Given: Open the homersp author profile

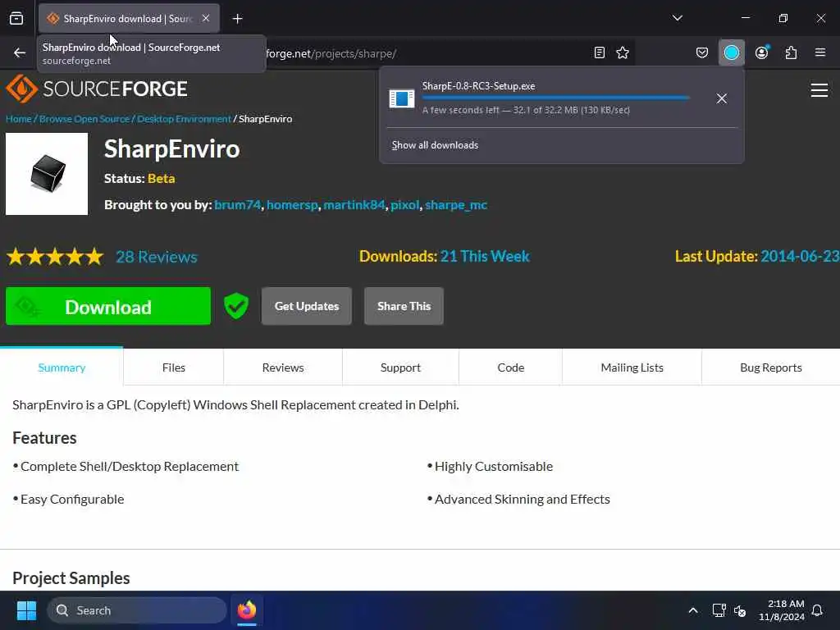Looking at the screenshot, I should pos(292,204).
